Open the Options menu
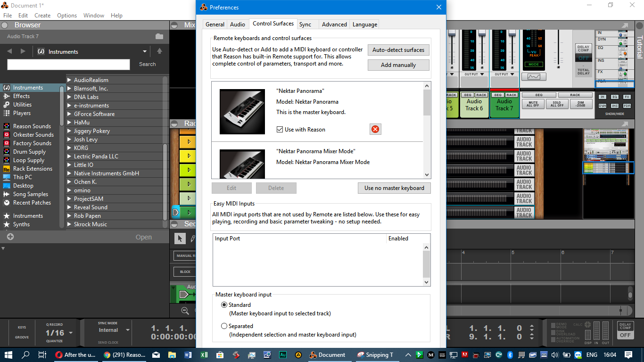 click(67, 16)
